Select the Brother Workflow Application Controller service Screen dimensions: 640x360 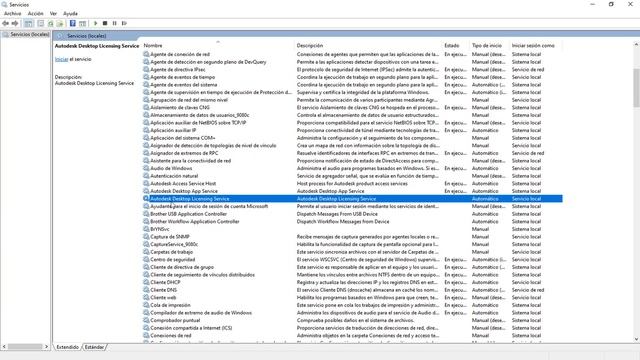click(195, 222)
